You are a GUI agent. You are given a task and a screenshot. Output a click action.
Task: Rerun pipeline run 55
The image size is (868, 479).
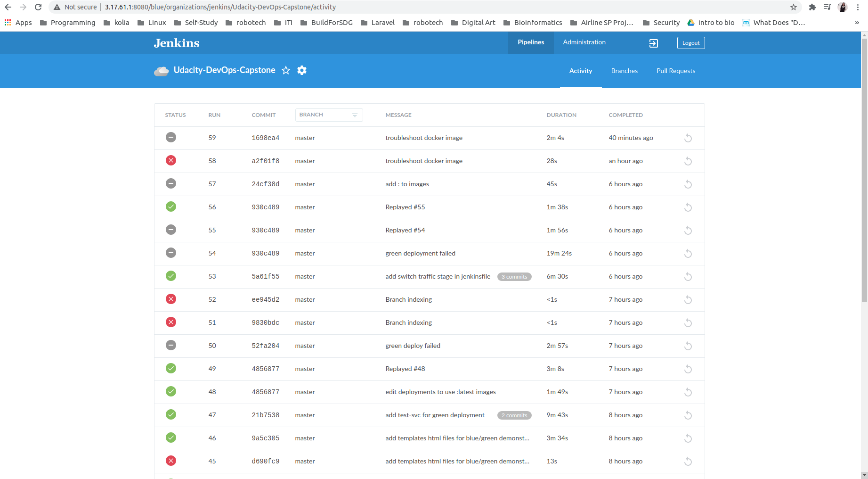pos(688,231)
